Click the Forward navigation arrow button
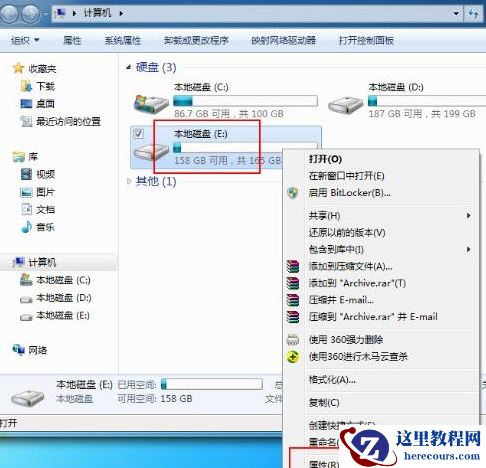 click(31, 14)
